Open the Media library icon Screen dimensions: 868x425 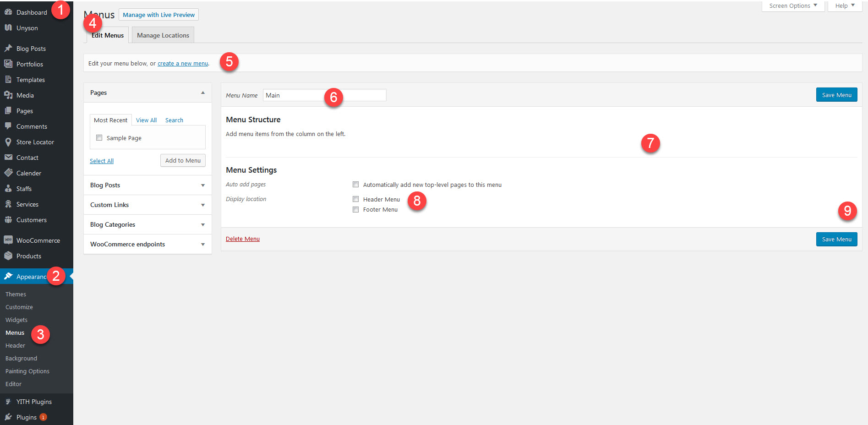[x=8, y=95]
